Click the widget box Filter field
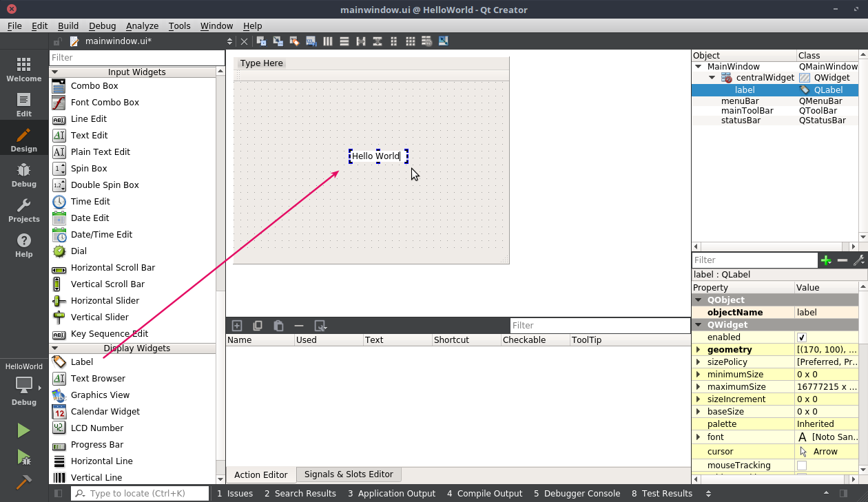Screen dimensions: 868x502 pyautogui.click(x=136, y=58)
